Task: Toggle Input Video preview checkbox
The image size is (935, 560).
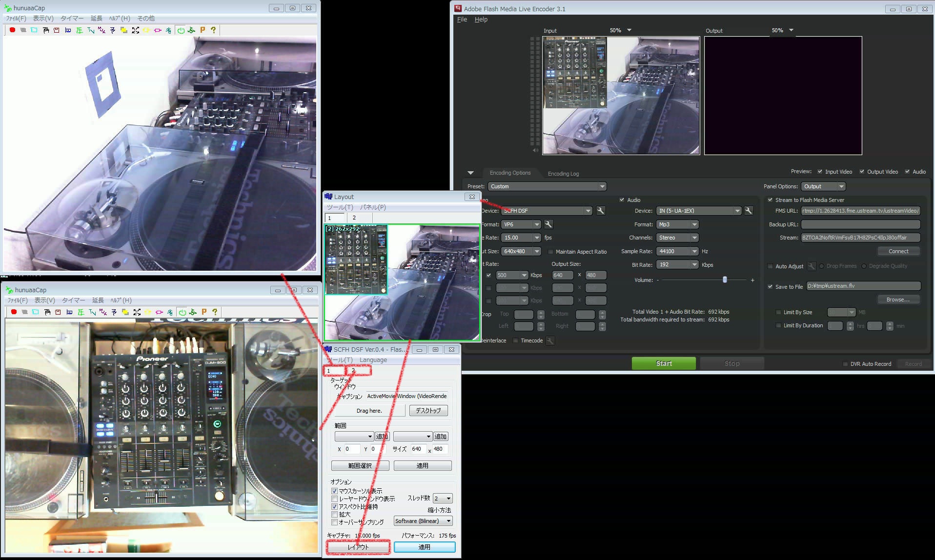Action: [820, 172]
